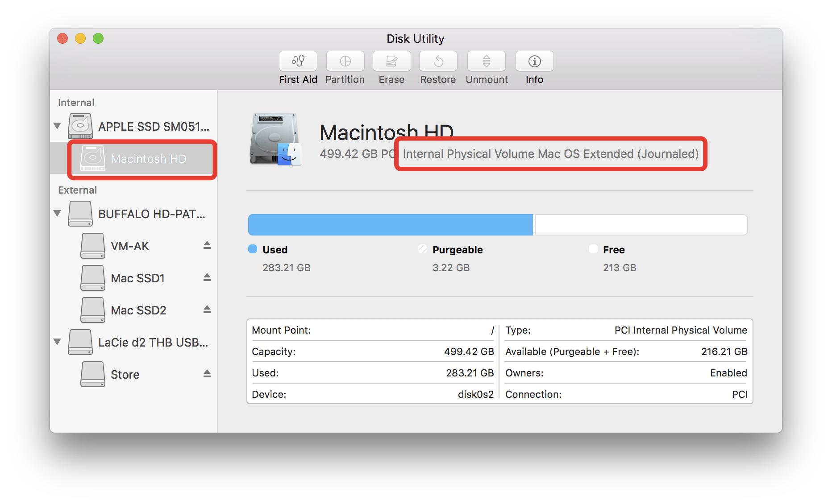The width and height of the screenshot is (832, 504).
Task: Click the VM-AK drive icon
Action: 93,246
